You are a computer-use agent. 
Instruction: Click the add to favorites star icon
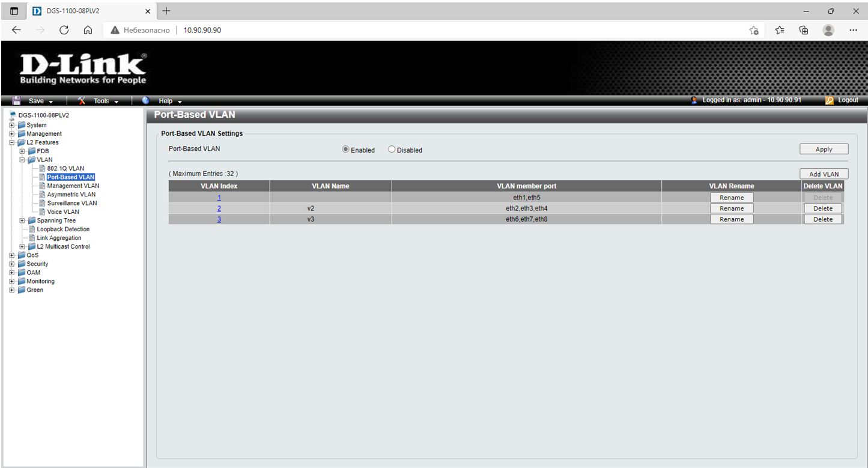753,30
